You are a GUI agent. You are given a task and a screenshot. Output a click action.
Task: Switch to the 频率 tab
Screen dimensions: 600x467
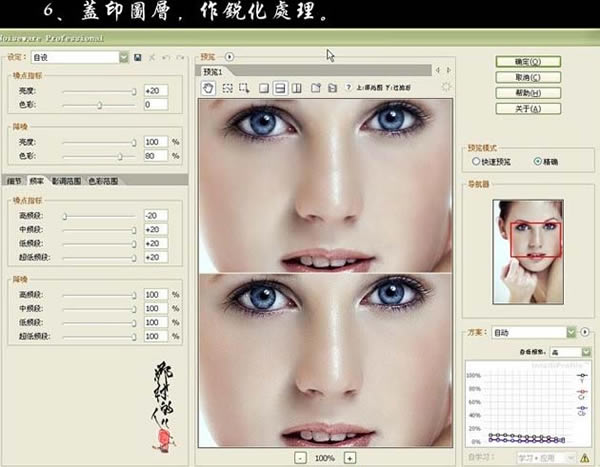pyautogui.click(x=37, y=181)
